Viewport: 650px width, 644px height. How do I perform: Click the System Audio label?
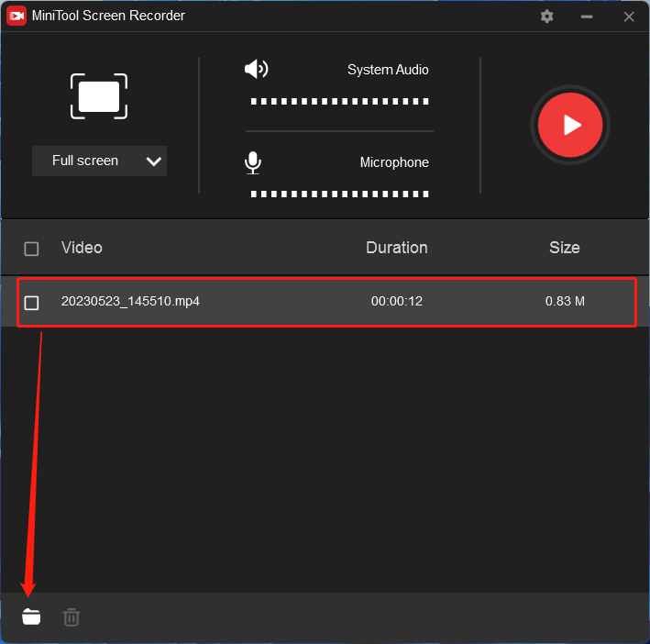click(388, 70)
